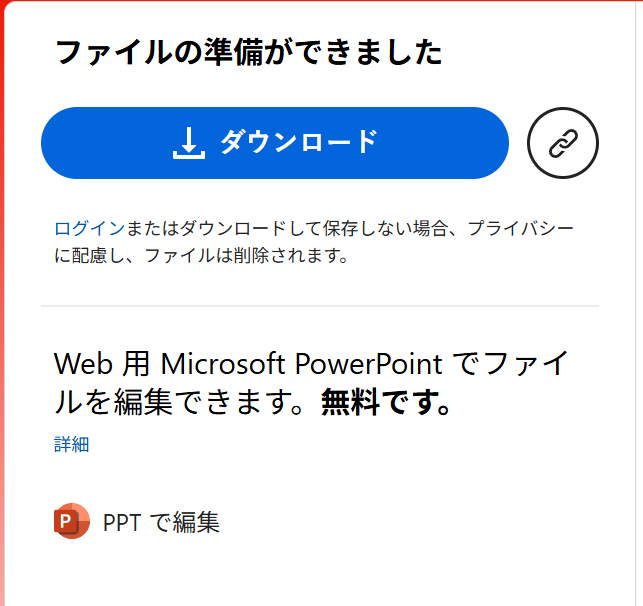Click the ルを編集できます text
The height and width of the screenshot is (606, 643).
tap(185, 403)
